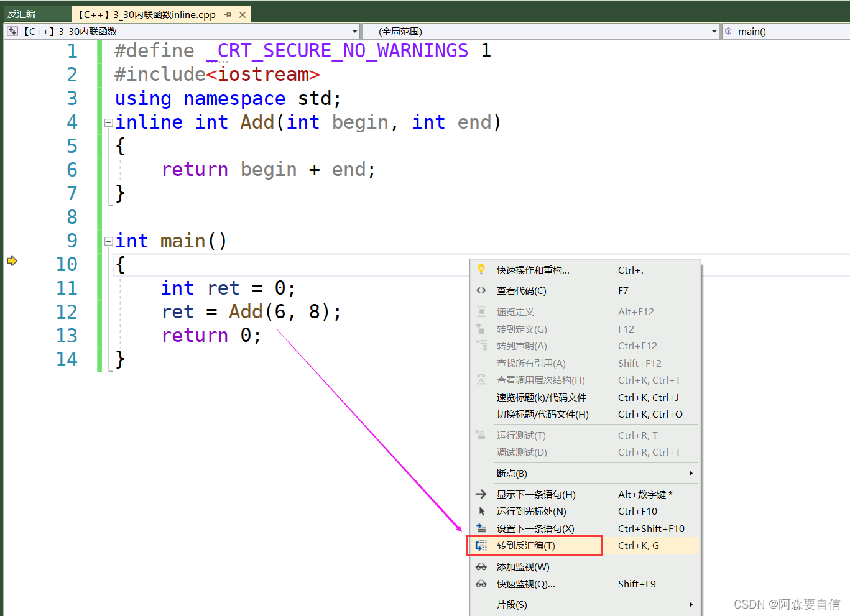
Task: Click the view code angle-brackets icon
Action: point(481,290)
